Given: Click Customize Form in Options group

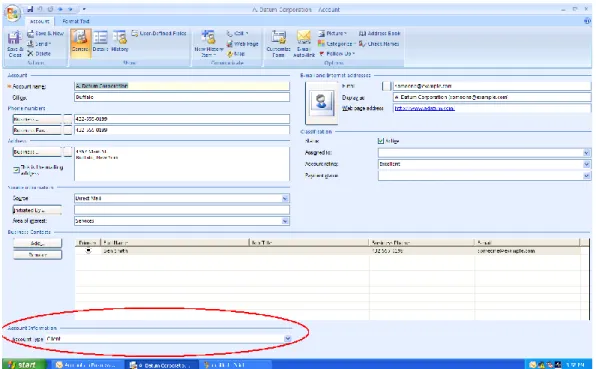Looking at the screenshot, I should (279, 44).
